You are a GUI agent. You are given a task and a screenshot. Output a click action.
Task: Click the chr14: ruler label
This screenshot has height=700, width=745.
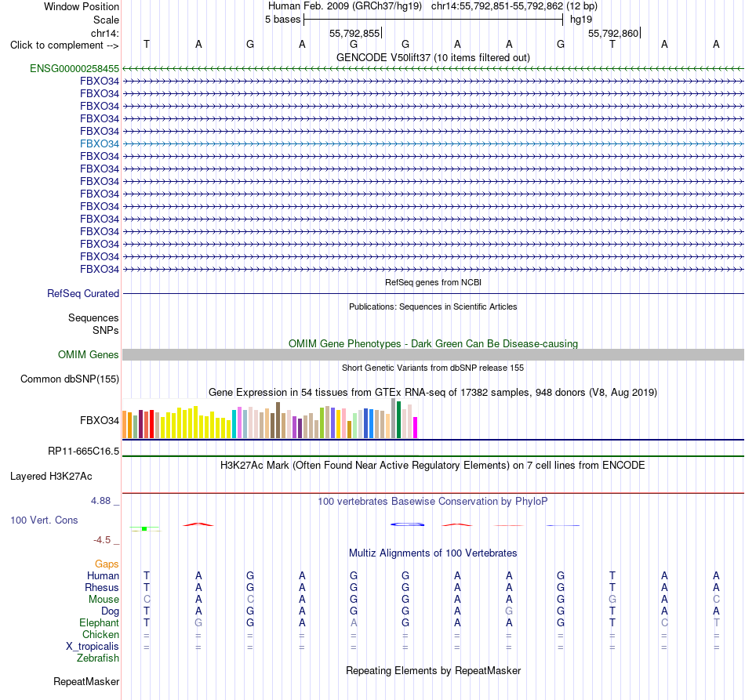[104, 33]
